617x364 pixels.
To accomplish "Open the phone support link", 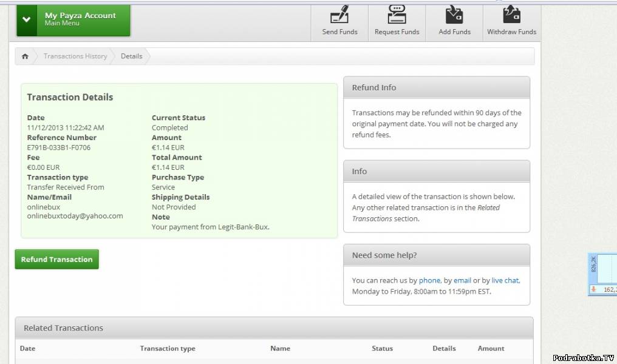I will tap(429, 280).
